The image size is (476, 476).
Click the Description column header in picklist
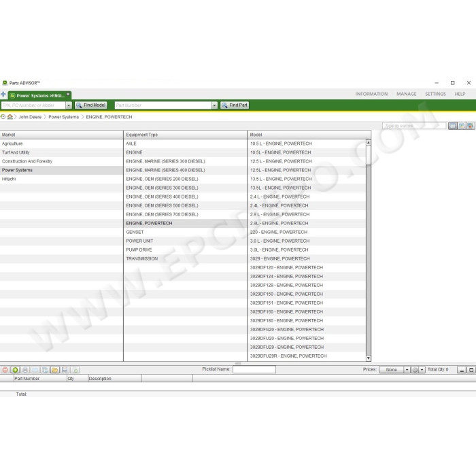tap(115, 379)
